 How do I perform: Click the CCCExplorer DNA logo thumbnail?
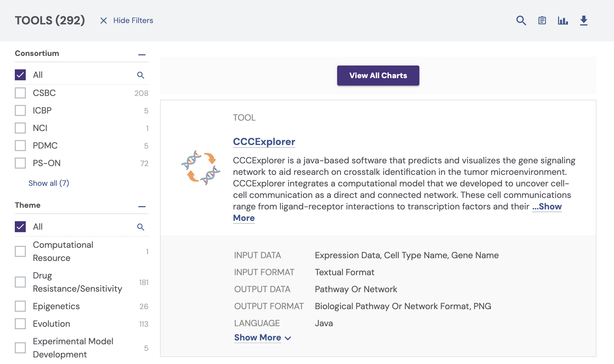(x=201, y=167)
